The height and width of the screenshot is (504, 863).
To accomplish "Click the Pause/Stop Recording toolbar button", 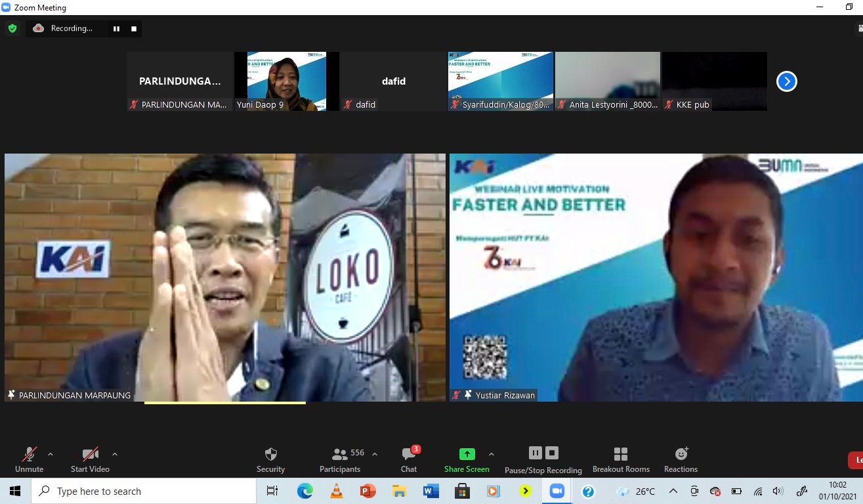I will [543, 459].
